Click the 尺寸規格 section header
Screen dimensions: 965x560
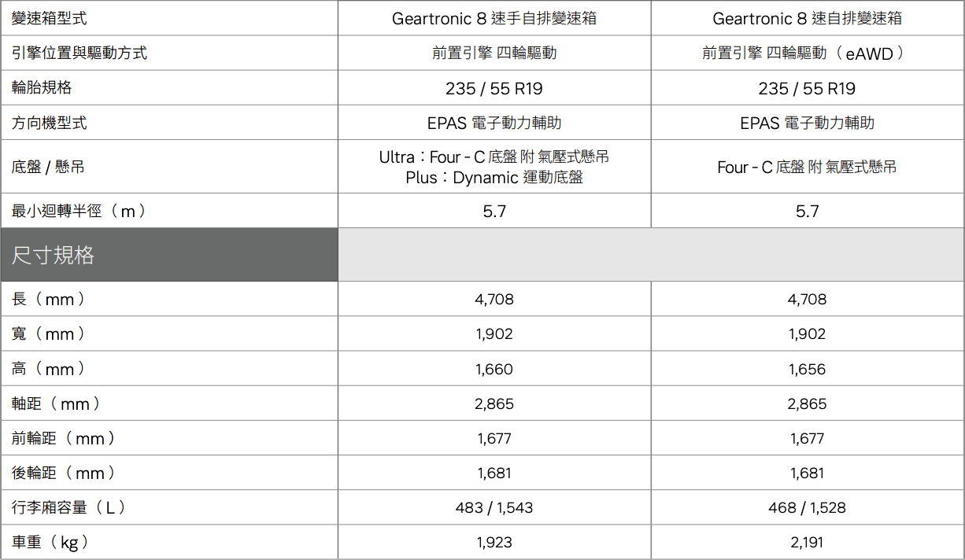(54, 255)
